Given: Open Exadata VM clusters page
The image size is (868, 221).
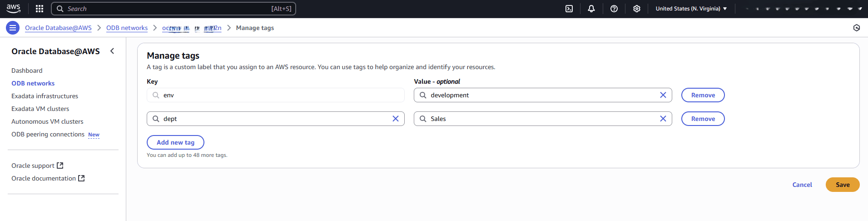Looking at the screenshot, I should coord(40,109).
